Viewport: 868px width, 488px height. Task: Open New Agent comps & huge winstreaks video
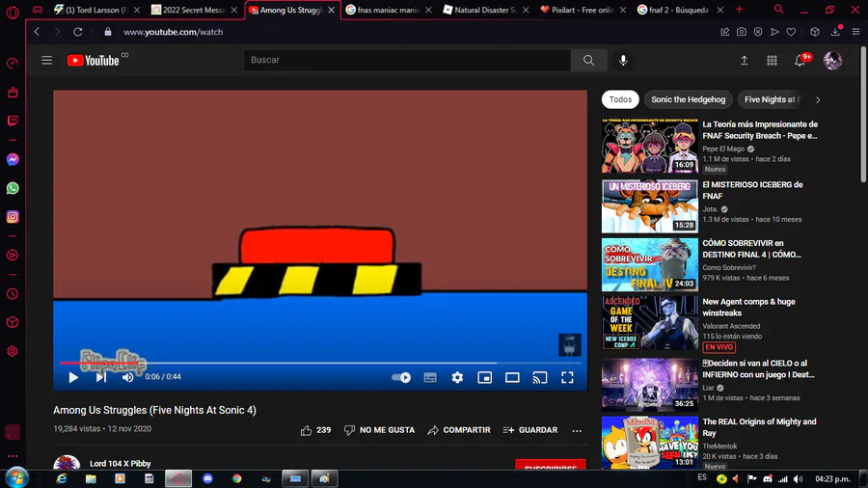(x=748, y=307)
